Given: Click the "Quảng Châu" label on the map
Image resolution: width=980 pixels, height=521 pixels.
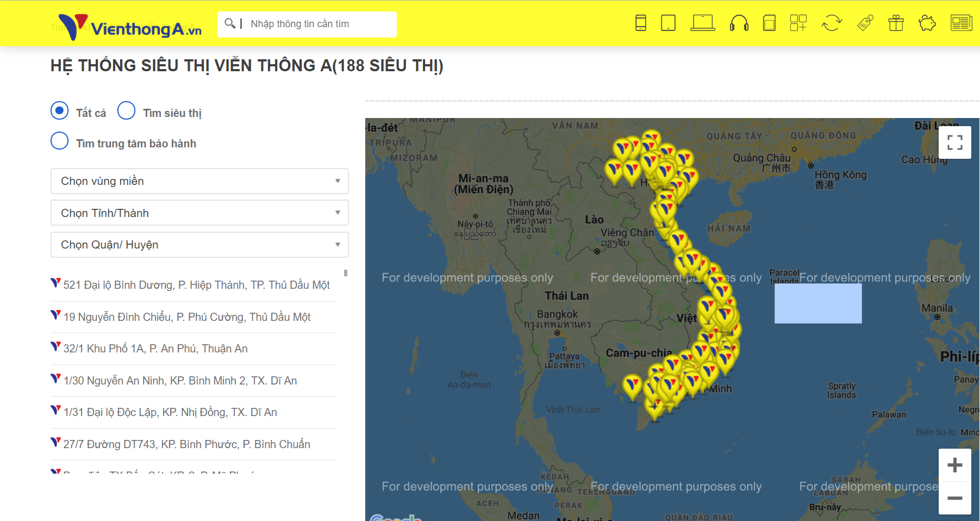Looking at the screenshot, I should [x=761, y=158].
